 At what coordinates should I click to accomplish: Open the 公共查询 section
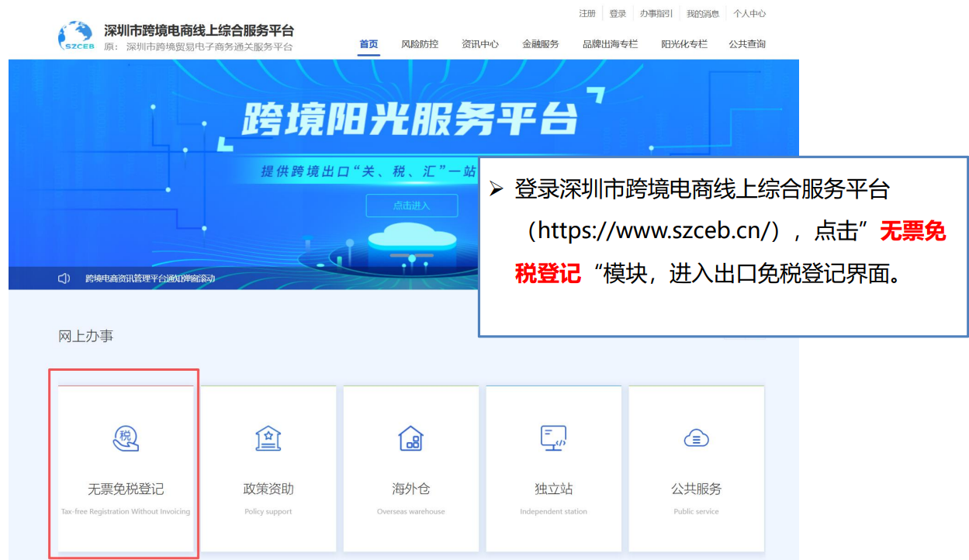point(746,44)
